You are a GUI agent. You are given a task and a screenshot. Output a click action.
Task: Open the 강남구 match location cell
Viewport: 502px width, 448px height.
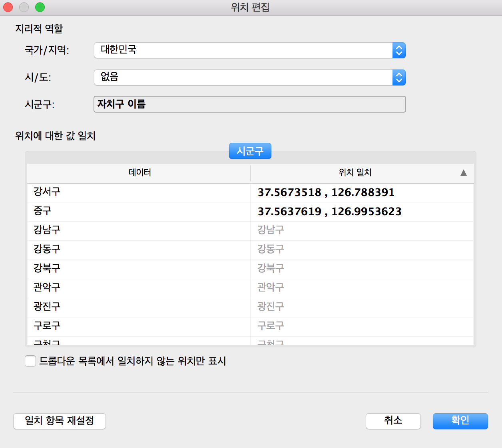(362, 231)
